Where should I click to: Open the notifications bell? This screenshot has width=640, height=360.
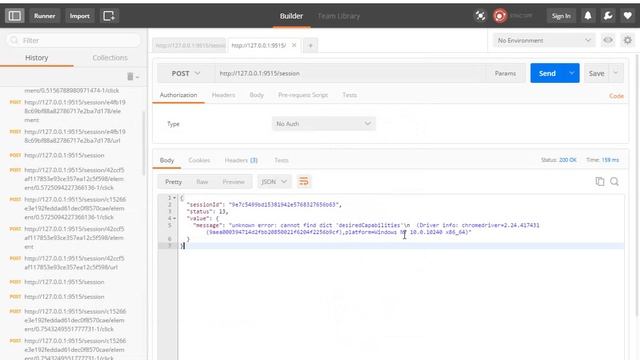pos(588,16)
